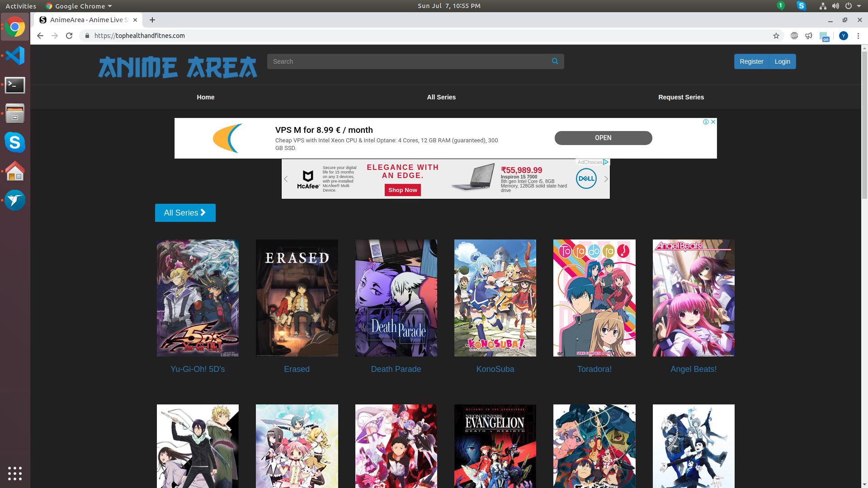
Task: Click the blue All Series button
Action: [185, 213]
